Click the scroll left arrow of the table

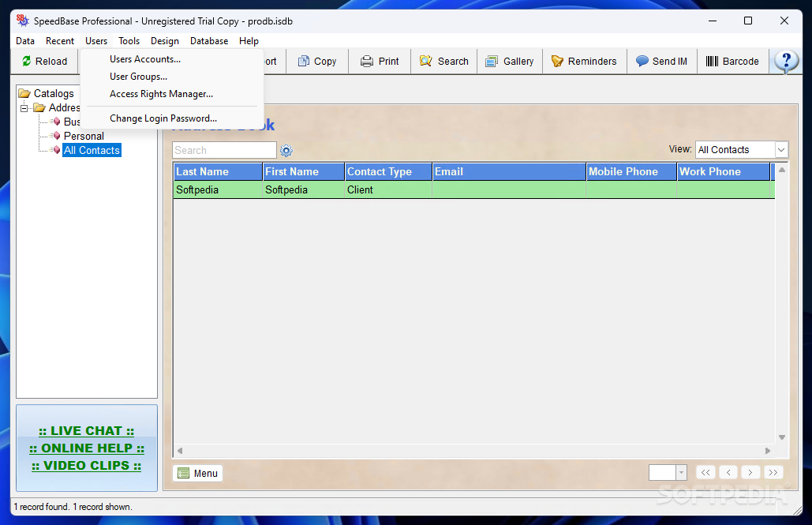(x=180, y=451)
